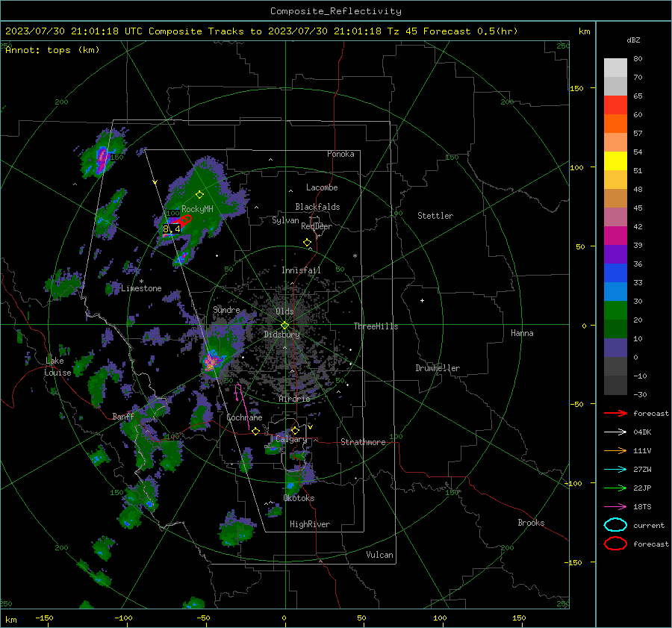
Task: Click the red forecast arrow in legend
Action: [x=615, y=413]
